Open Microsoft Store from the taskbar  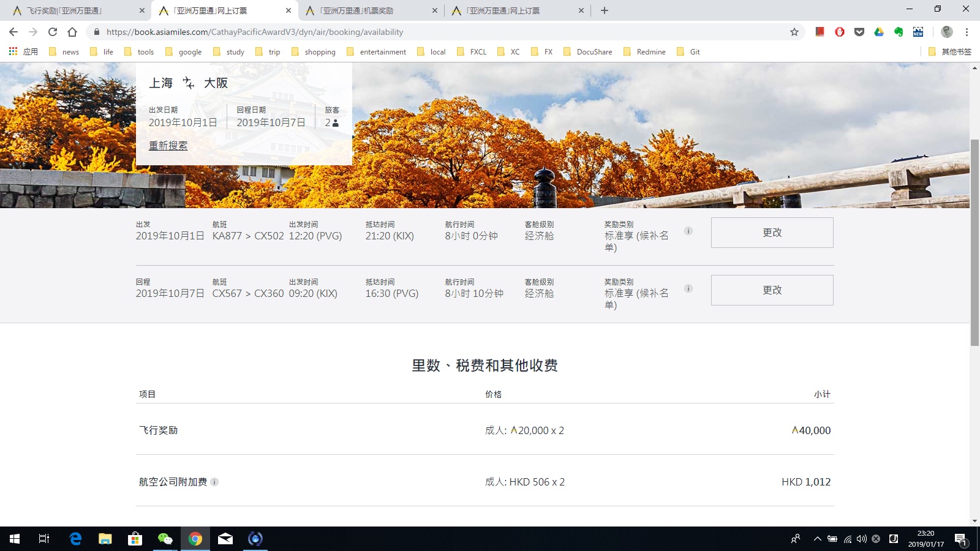135,539
